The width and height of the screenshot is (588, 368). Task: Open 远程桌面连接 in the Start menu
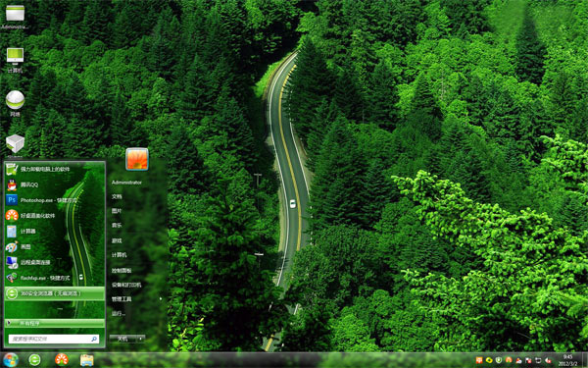point(54,262)
